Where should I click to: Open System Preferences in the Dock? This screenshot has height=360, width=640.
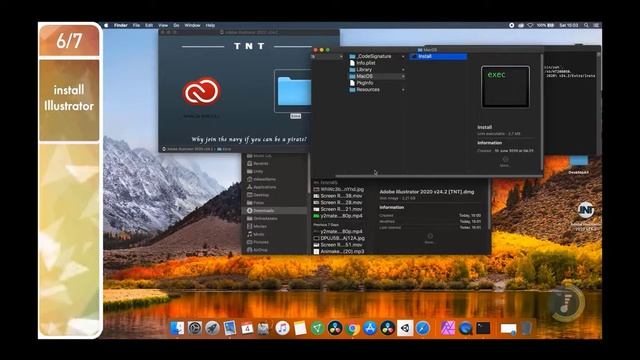(195, 328)
